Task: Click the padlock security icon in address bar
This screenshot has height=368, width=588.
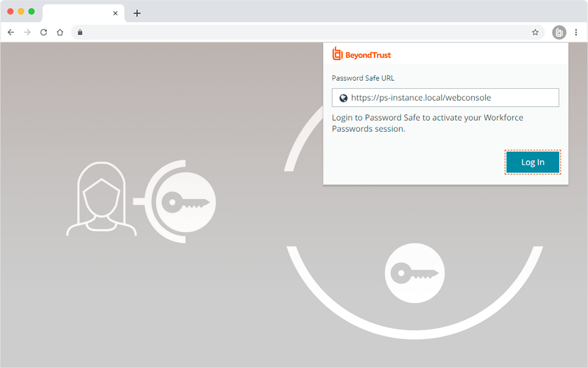Action: (80, 32)
